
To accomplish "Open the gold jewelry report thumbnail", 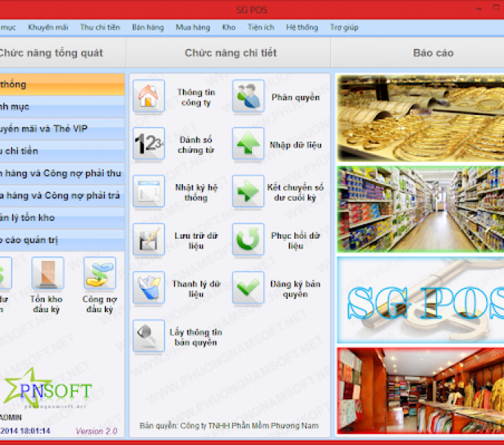I will [x=420, y=119].
